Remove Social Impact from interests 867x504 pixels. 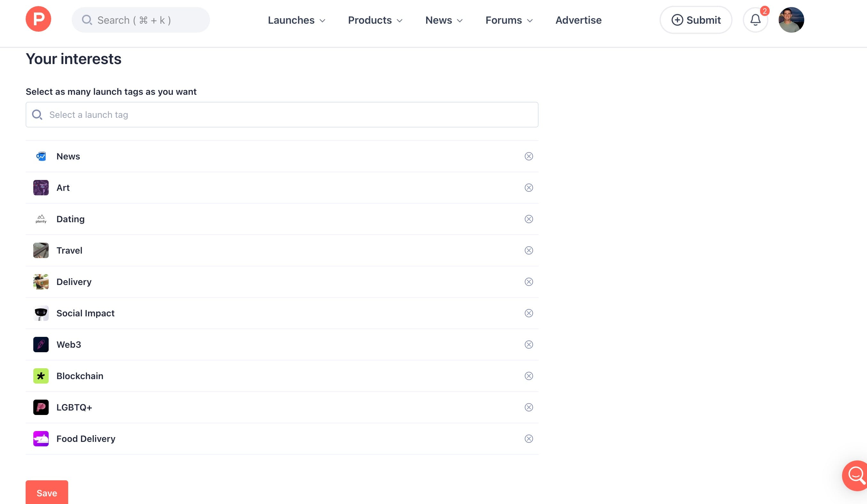pyautogui.click(x=529, y=313)
